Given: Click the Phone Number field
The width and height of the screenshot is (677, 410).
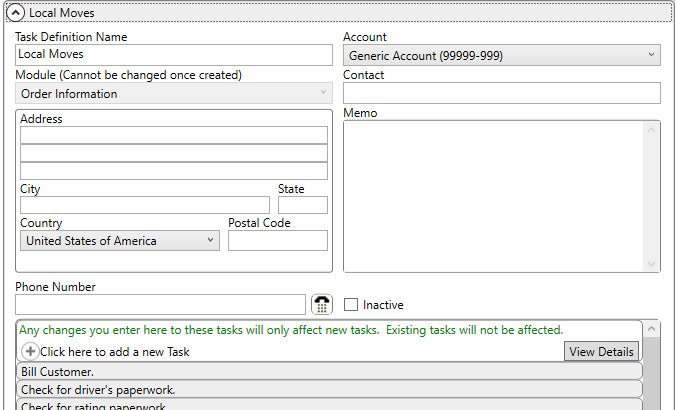Looking at the screenshot, I should (x=160, y=304).
